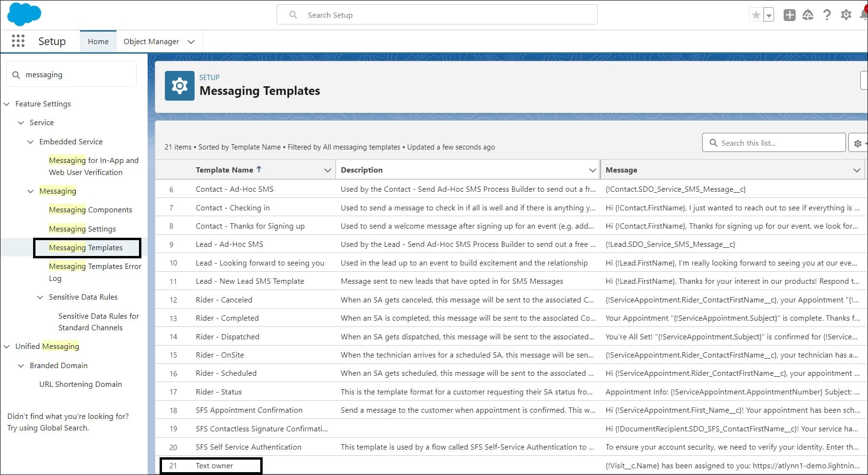Image resolution: width=868 pixels, height=475 pixels.
Task: Open the Rider - Scheduled template
Action: click(226, 373)
